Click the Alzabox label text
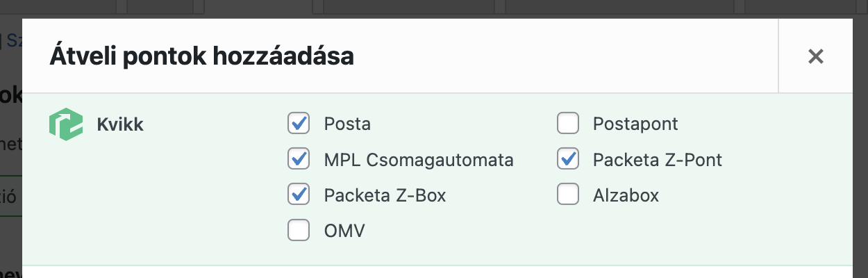Image resolution: width=868 pixels, height=278 pixels. point(626,195)
